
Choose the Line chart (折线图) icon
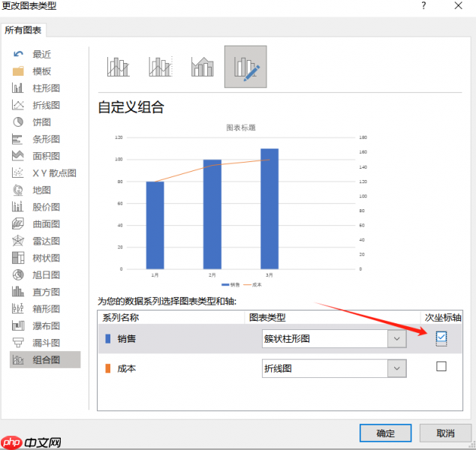pos(17,105)
